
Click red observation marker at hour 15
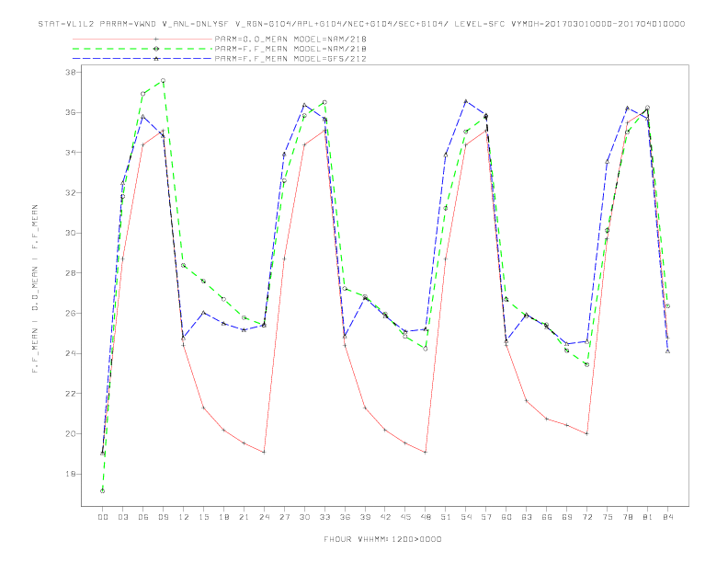coord(203,408)
